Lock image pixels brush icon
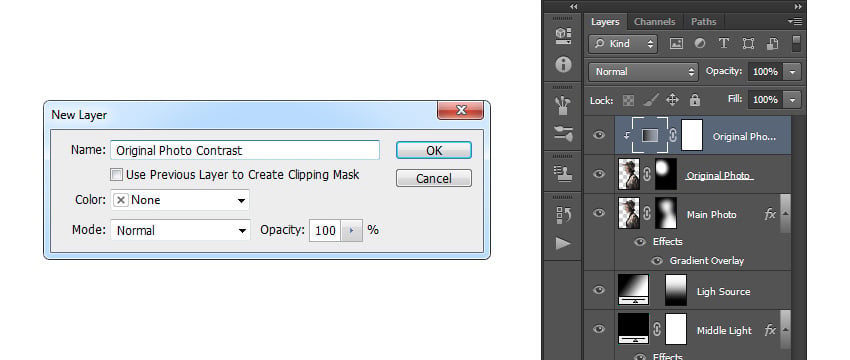This screenshot has width=850, height=360. (x=651, y=100)
